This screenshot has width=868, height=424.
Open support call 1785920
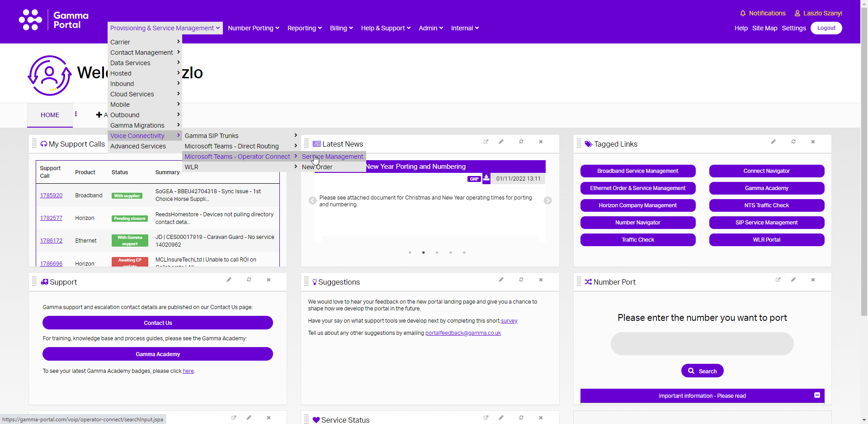[x=51, y=195]
